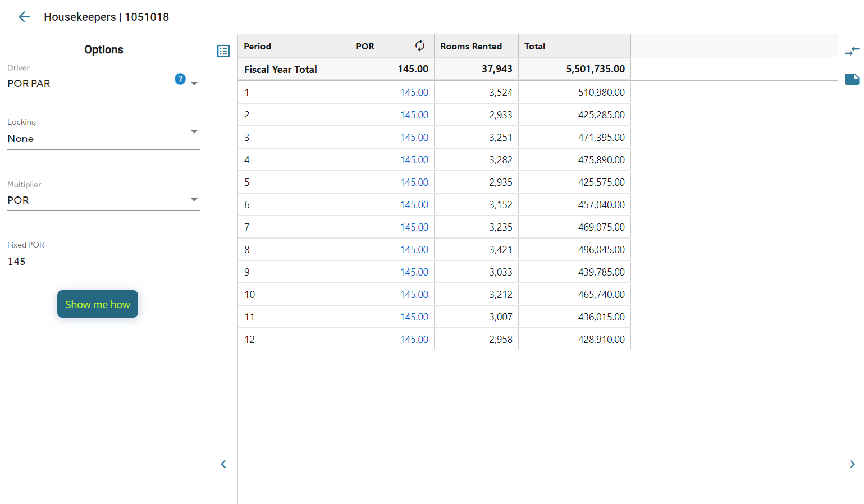Click the right chevron at bottom right

[x=852, y=464]
